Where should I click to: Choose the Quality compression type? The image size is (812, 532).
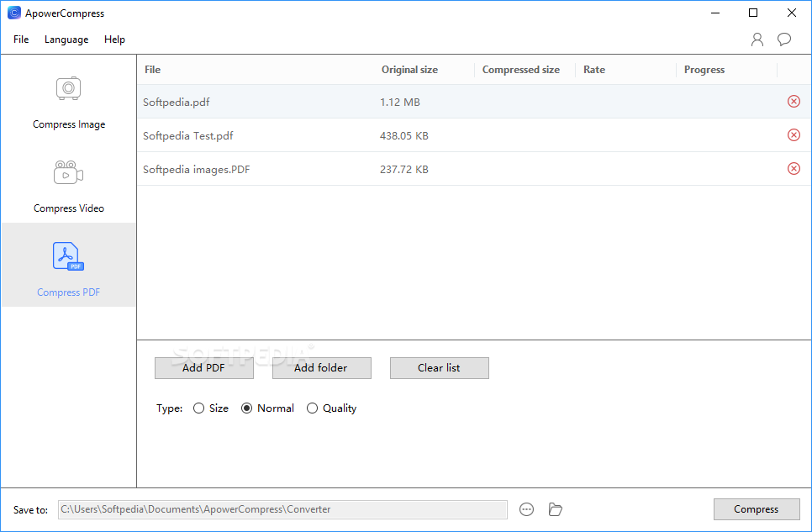(x=312, y=408)
